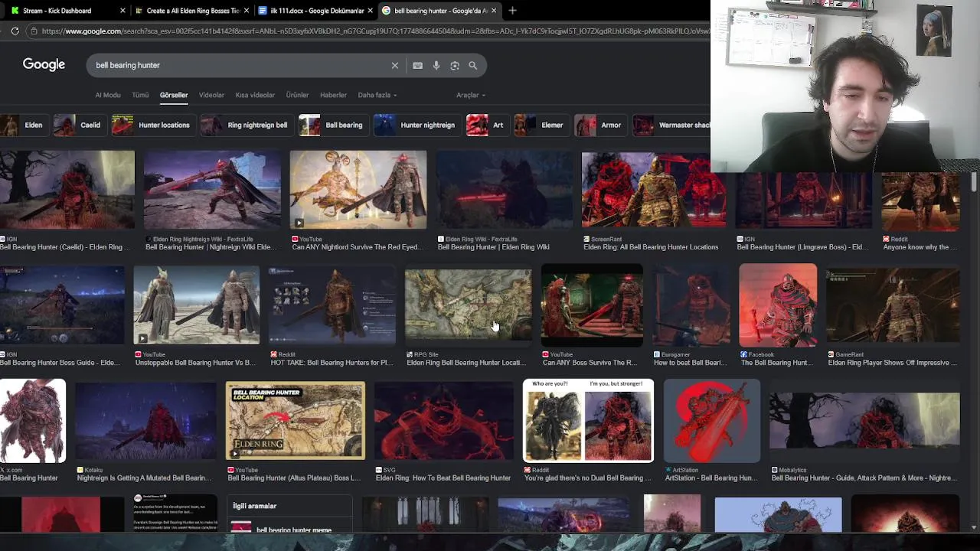The image size is (980, 551).
Task: Apply the Hunter nightreign filter chip
Action: click(416, 125)
